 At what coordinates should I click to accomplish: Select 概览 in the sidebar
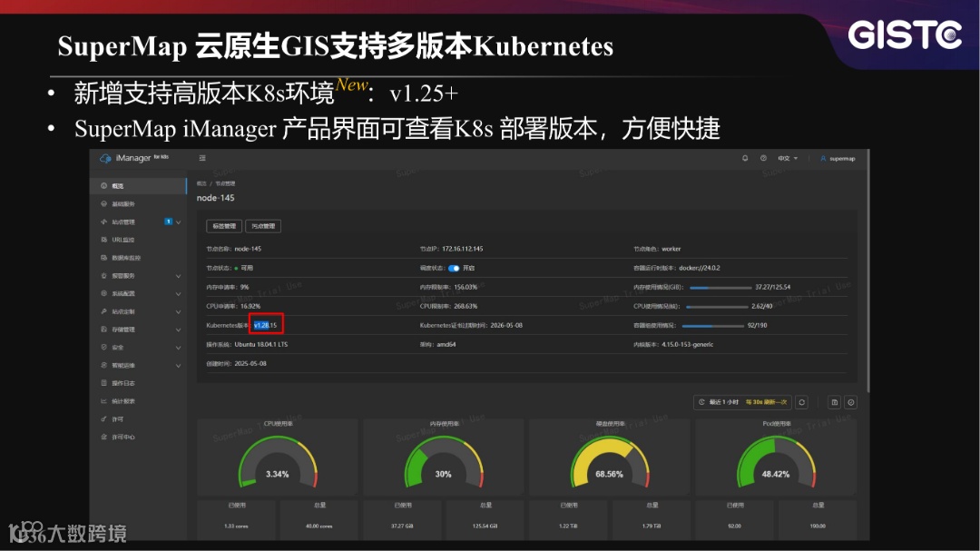pos(138,186)
